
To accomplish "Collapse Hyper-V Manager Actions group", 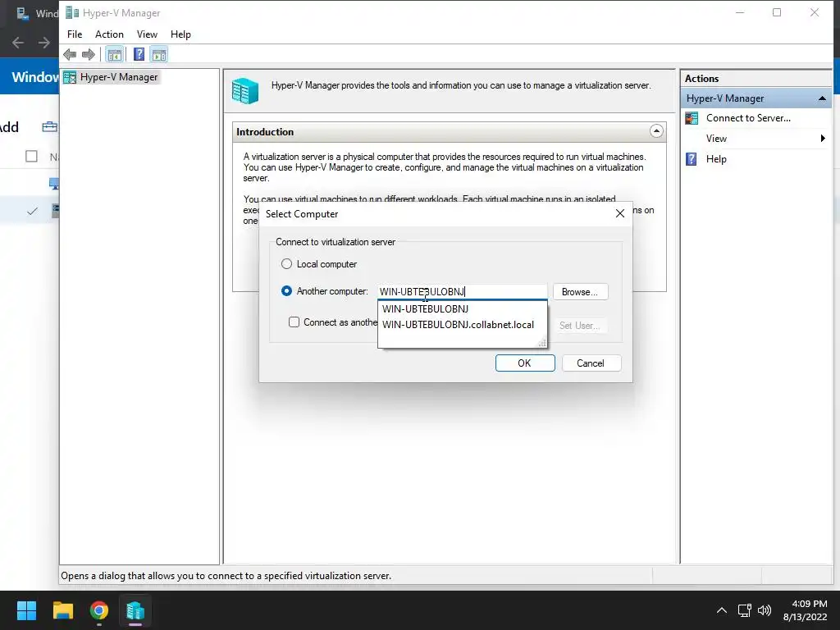I will coord(822,98).
